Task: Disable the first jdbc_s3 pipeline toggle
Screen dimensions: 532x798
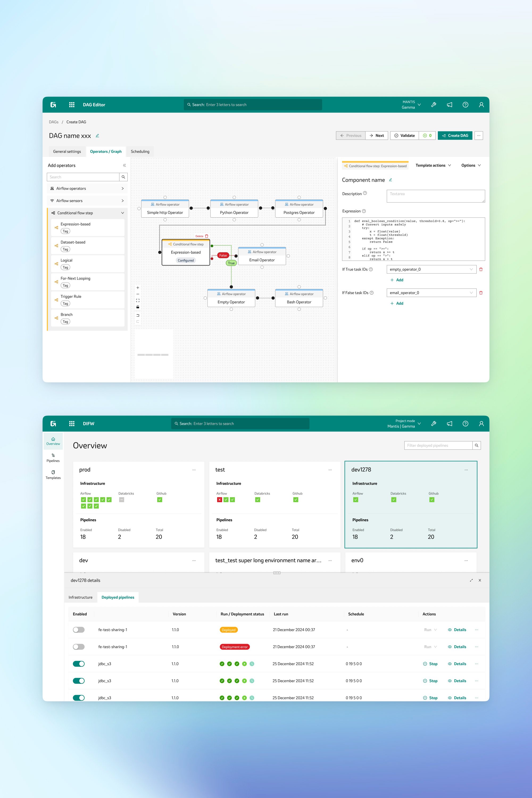Action: click(x=78, y=664)
